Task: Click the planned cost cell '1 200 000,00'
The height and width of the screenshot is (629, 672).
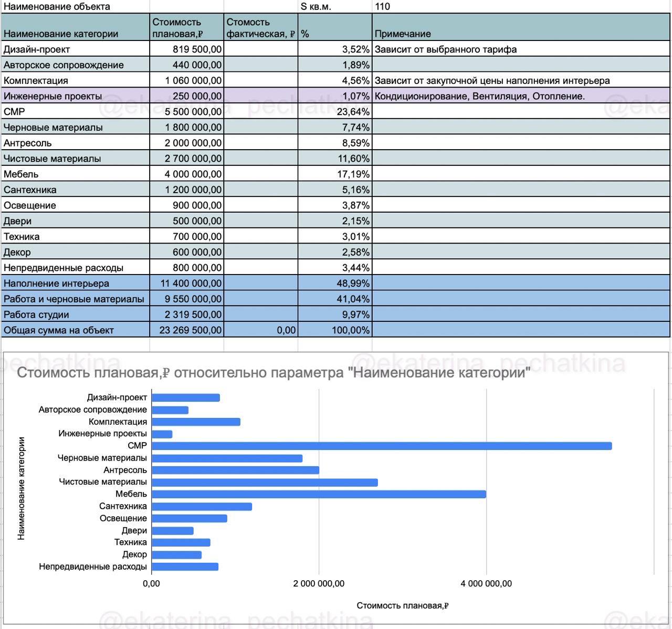Action: point(187,190)
